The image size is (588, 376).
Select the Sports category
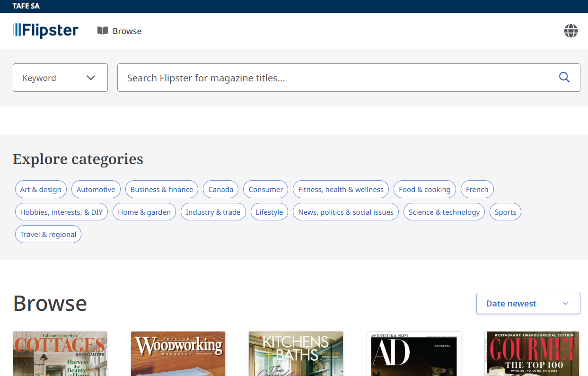click(506, 212)
